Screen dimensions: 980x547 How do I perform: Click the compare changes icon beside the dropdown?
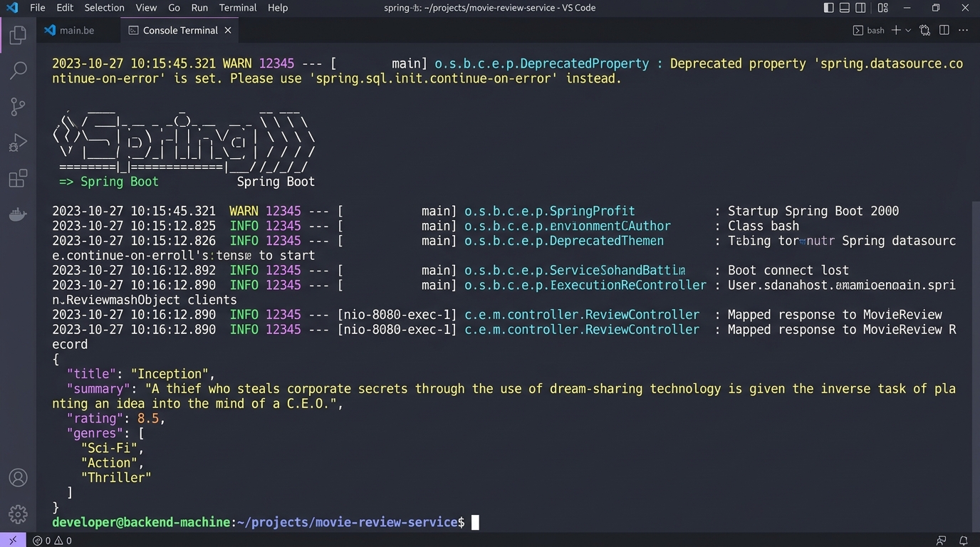click(x=924, y=30)
